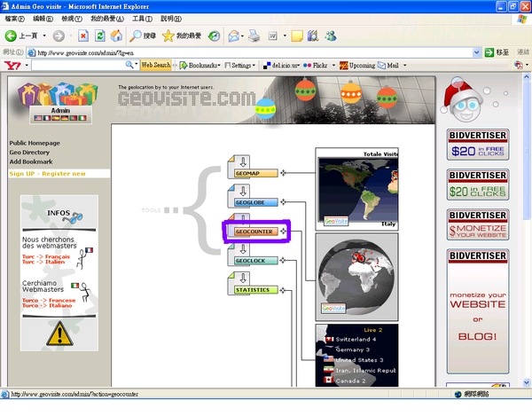Stop page loading with red X icon
The image size is (532, 416).
tap(83, 35)
